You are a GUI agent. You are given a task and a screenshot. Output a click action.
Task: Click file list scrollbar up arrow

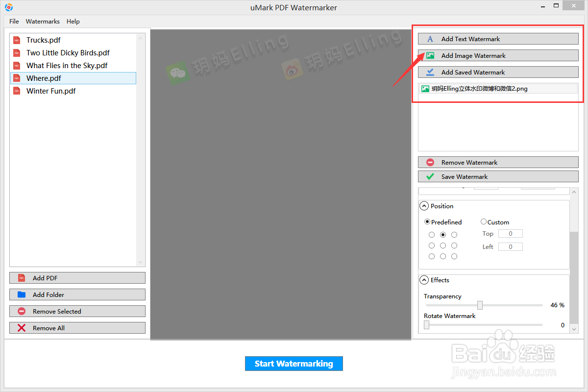[x=141, y=38]
